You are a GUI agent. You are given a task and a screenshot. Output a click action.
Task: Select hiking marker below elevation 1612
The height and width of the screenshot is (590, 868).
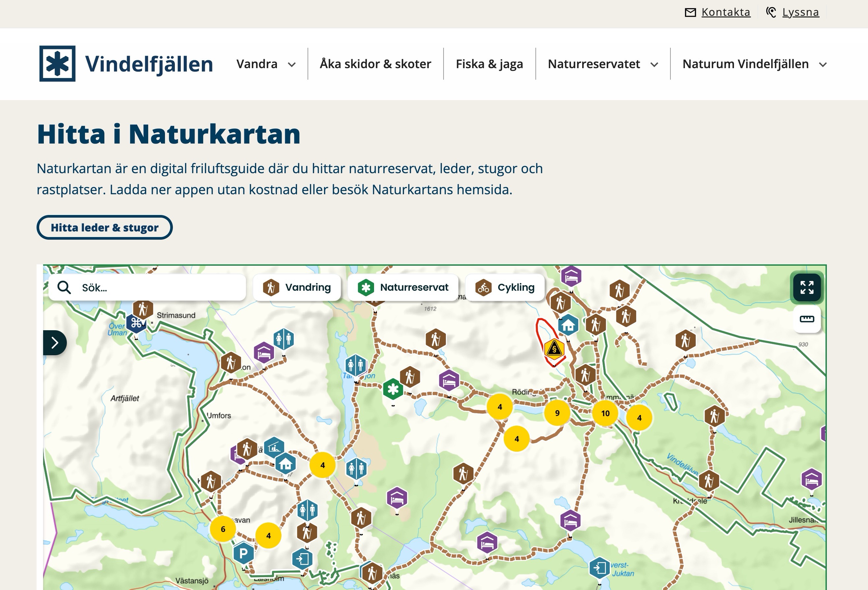[436, 339]
